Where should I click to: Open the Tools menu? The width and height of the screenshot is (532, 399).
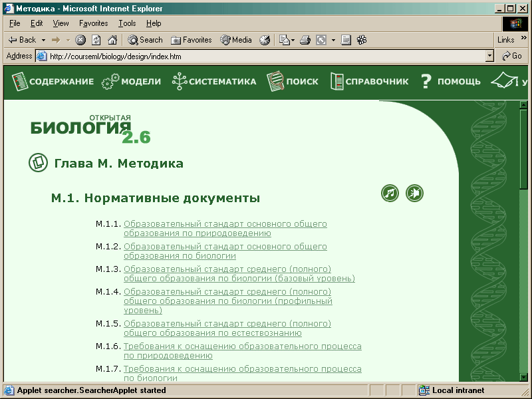[127, 23]
